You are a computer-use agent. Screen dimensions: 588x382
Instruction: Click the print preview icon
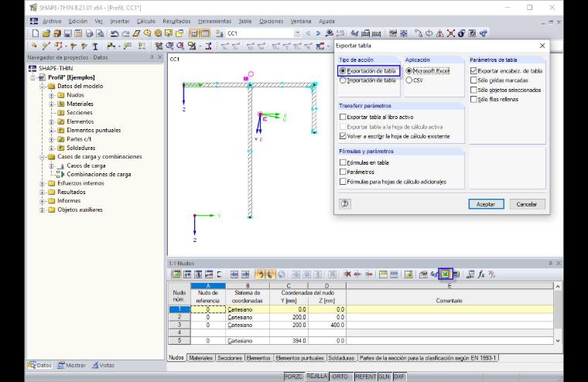[100, 33]
